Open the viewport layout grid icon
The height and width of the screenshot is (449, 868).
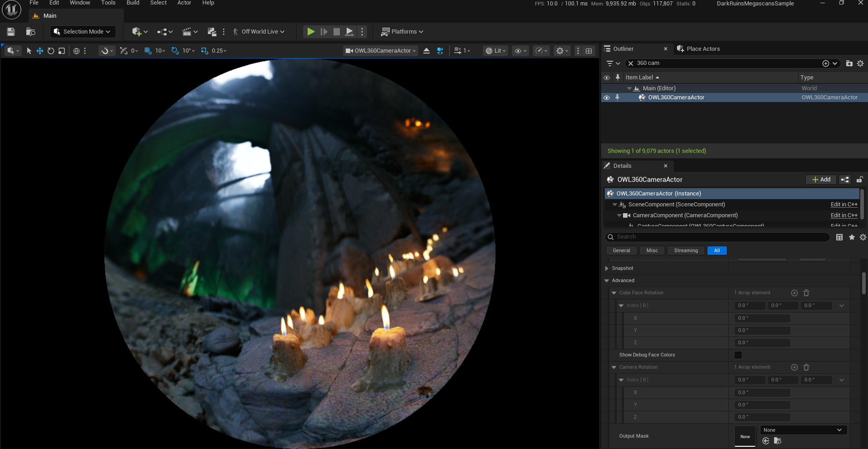589,51
